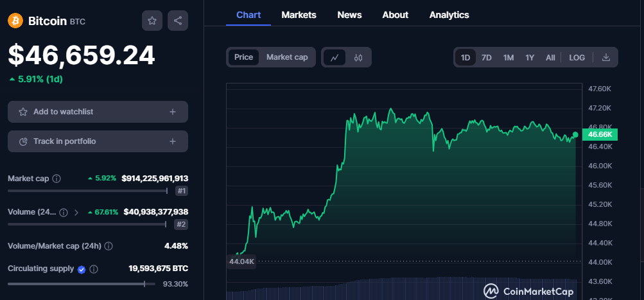Toggle LOG scale on the chart

(x=577, y=58)
